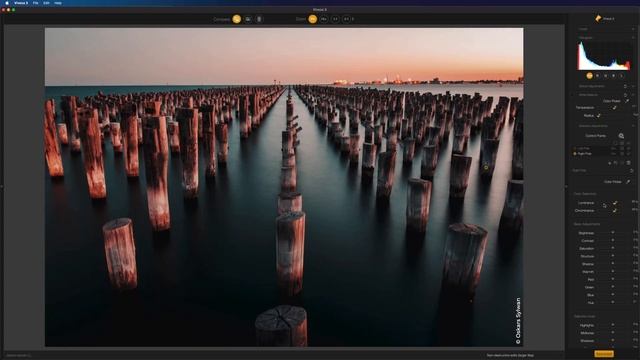The width and height of the screenshot is (640, 360).
Task: Select the yellow zoom-to-fit button
Action: (313, 19)
